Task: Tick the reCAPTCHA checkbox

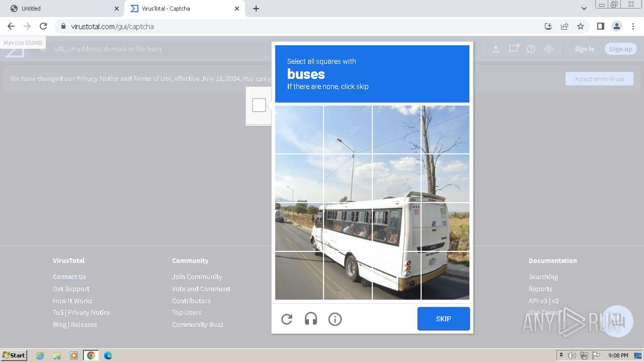Action: (x=259, y=105)
